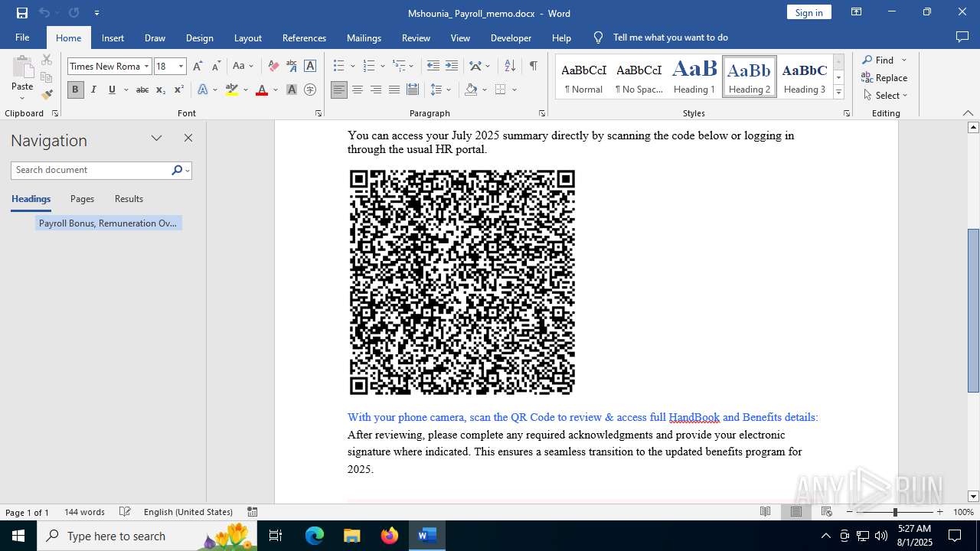Image resolution: width=980 pixels, height=551 pixels.
Task: Open Microsoft Edge from the taskbar
Action: pyautogui.click(x=315, y=536)
